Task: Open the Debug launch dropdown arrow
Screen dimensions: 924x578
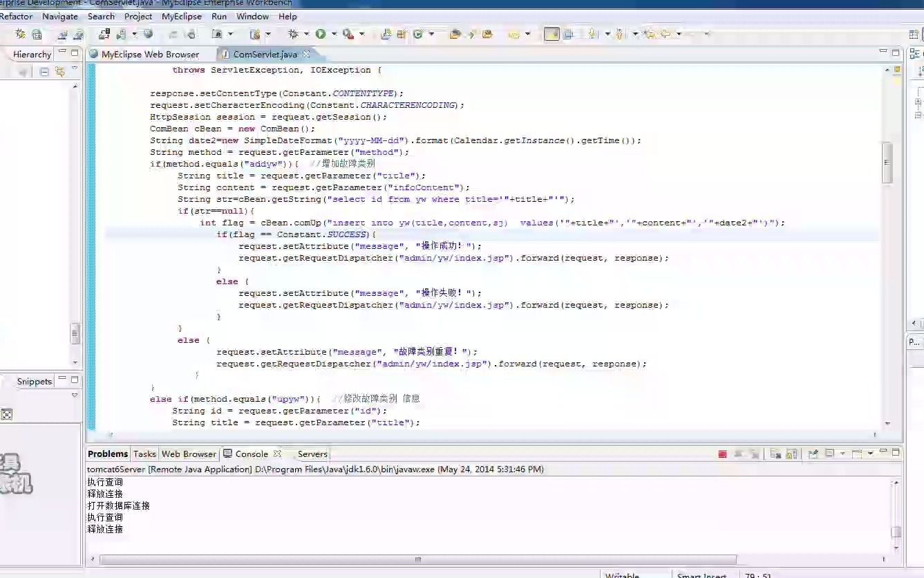Action: point(306,34)
